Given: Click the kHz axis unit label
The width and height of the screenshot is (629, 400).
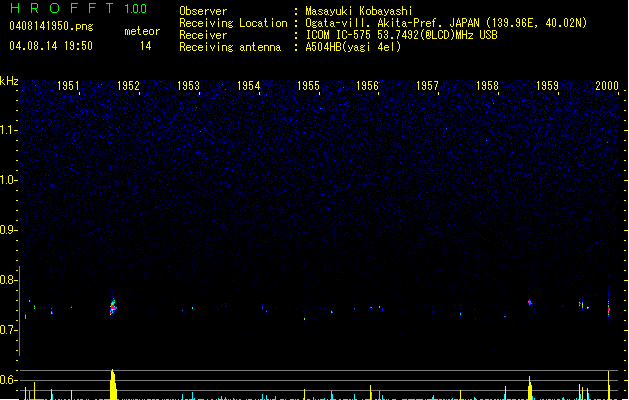Looking at the screenshot, I should click(9, 81).
